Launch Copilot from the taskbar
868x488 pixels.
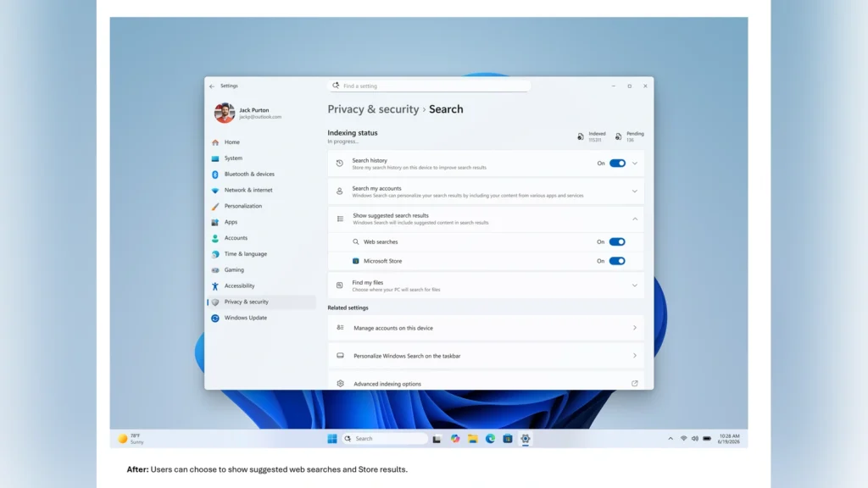(x=455, y=439)
